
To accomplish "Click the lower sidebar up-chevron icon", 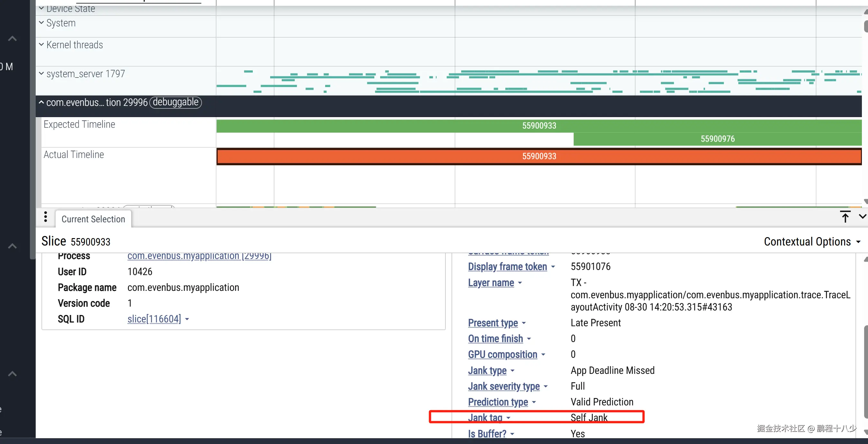I will coord(13,374).
